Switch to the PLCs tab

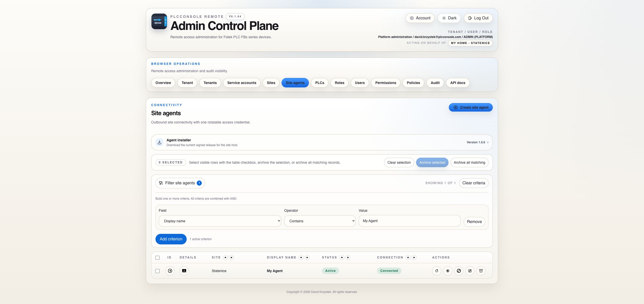[319, 83]
